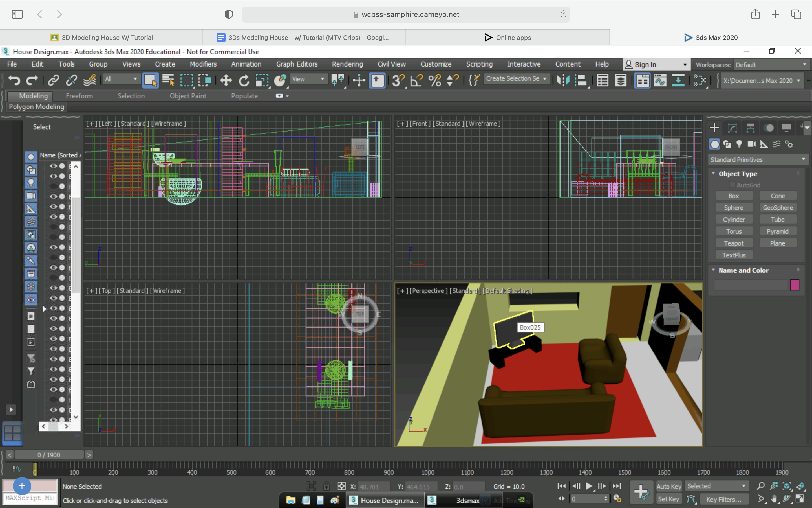The width and height of the screenshot is (812, 508).
Task: Toggle Auto Key animation mode
Action: pyautogui.click(x=668, y=486)
